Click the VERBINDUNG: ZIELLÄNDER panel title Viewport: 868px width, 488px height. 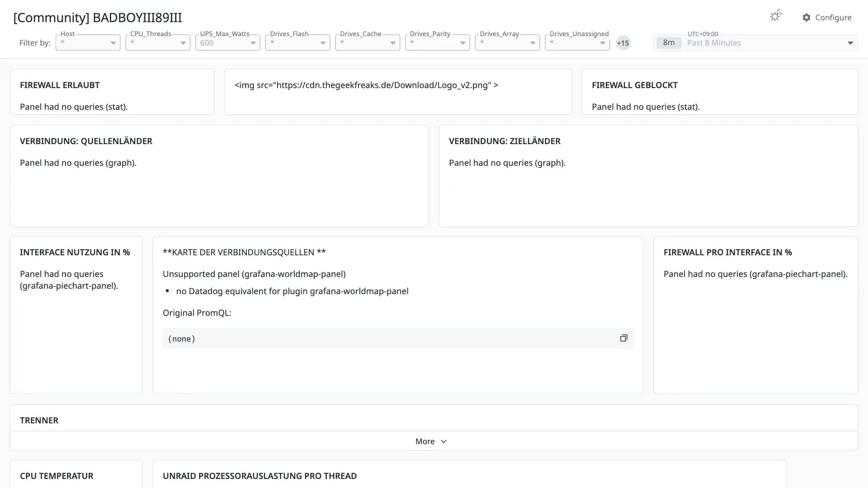(x=505, y=141)
